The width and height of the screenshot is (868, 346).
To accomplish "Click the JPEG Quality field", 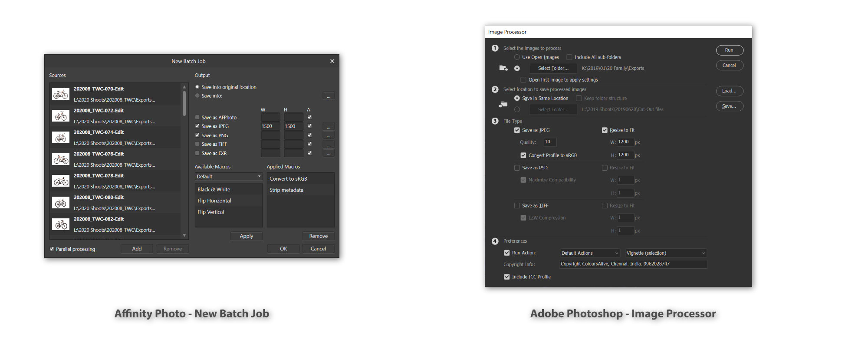I will tap(550, 142).
